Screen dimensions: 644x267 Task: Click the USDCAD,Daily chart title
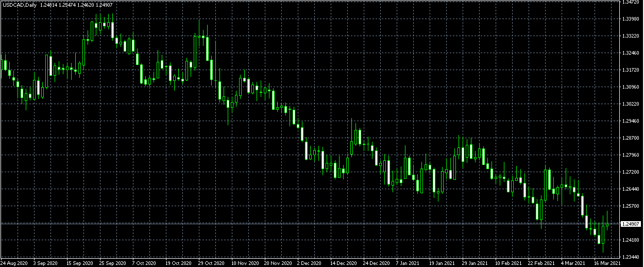tap(20, 5)
